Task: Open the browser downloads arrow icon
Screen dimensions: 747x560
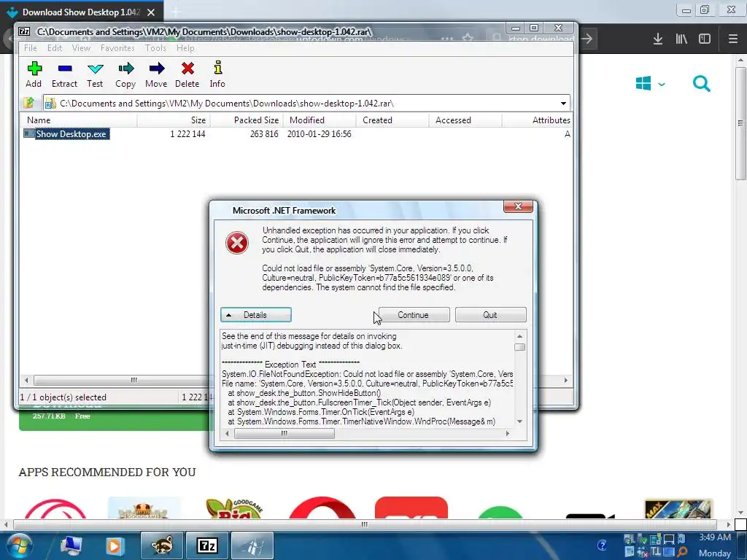Action: coord(658,39)
